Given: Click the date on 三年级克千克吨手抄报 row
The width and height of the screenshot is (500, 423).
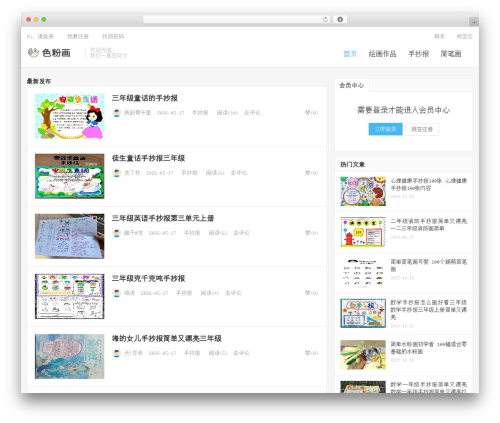Looking at the screenshot, I should point(154,293).
